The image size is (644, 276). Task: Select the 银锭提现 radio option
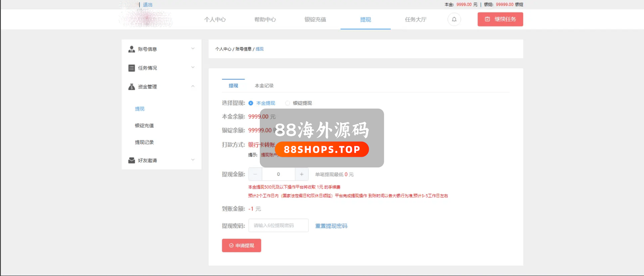click(x=287, y=103)
